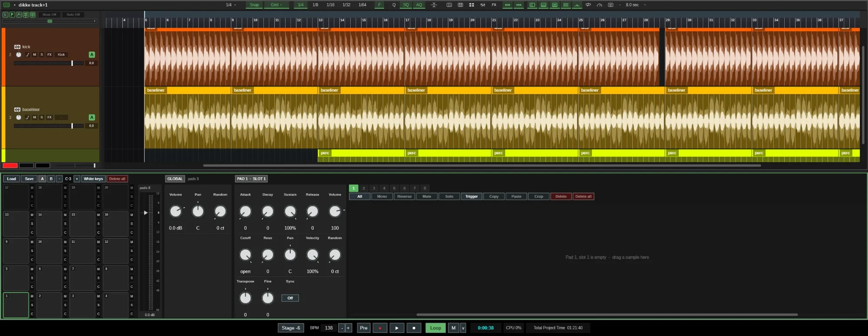This screenshot has width=868, height=336.
Task: Click the first green zoom-fit arrows icon
Action: click(507, 5)
